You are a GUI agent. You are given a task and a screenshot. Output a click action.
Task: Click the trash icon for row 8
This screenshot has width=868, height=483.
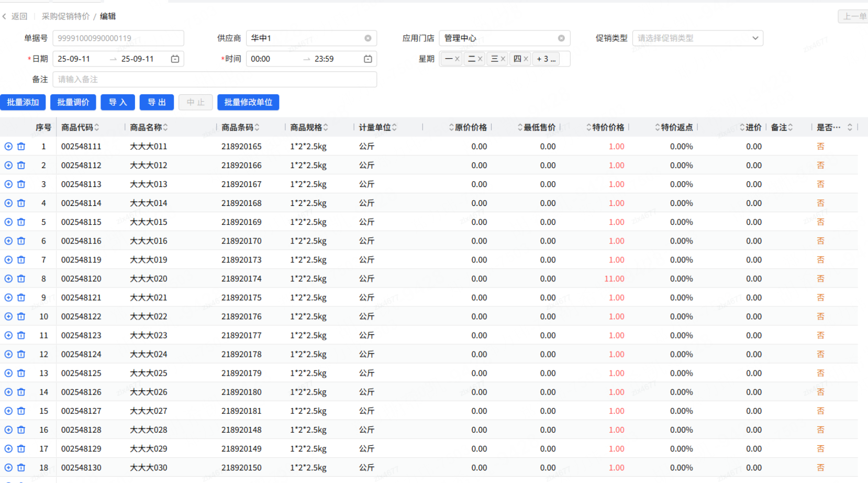(21, 279)
